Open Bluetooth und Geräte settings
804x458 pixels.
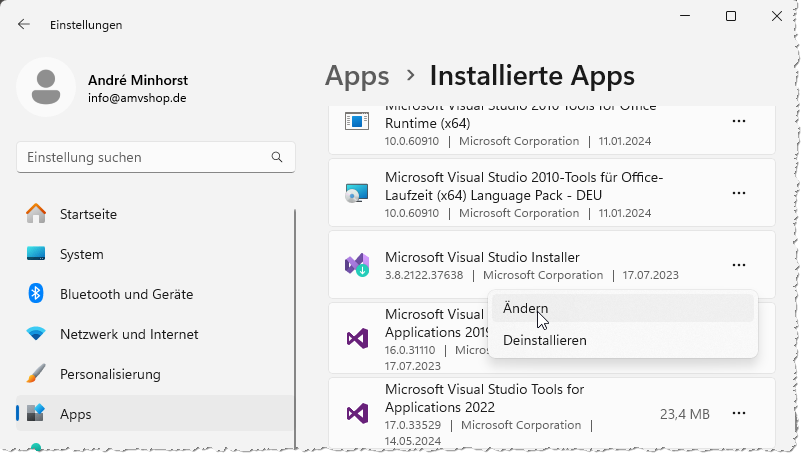point(156,294)
